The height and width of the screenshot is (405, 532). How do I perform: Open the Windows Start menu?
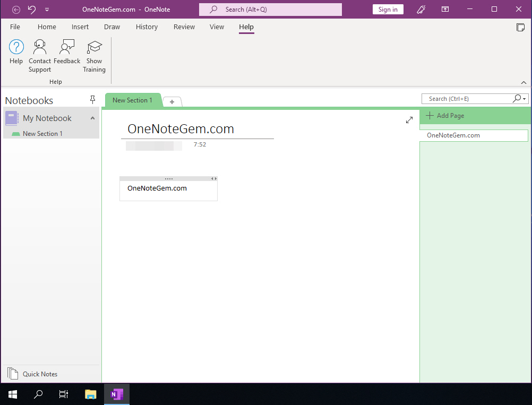(x=13, y=394)
